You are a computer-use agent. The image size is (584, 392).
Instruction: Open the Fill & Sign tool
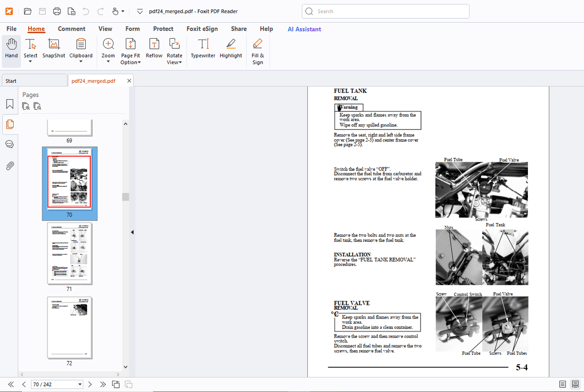point(258,48)
